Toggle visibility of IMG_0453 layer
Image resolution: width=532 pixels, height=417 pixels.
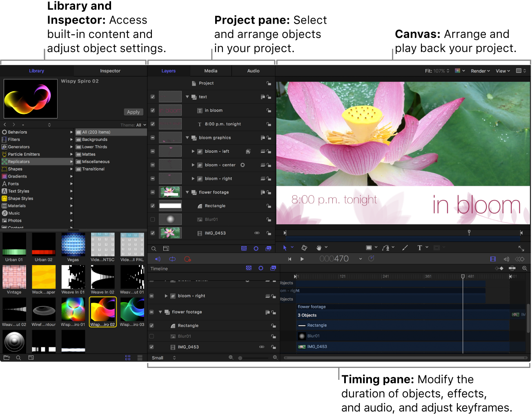pos(153,233)
